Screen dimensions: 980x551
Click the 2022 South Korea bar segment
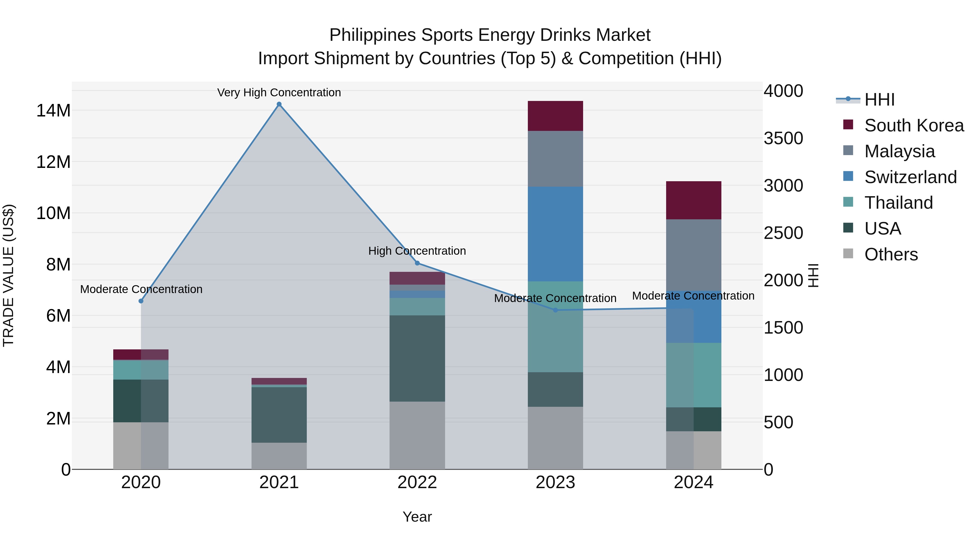(x=417, y=278)
